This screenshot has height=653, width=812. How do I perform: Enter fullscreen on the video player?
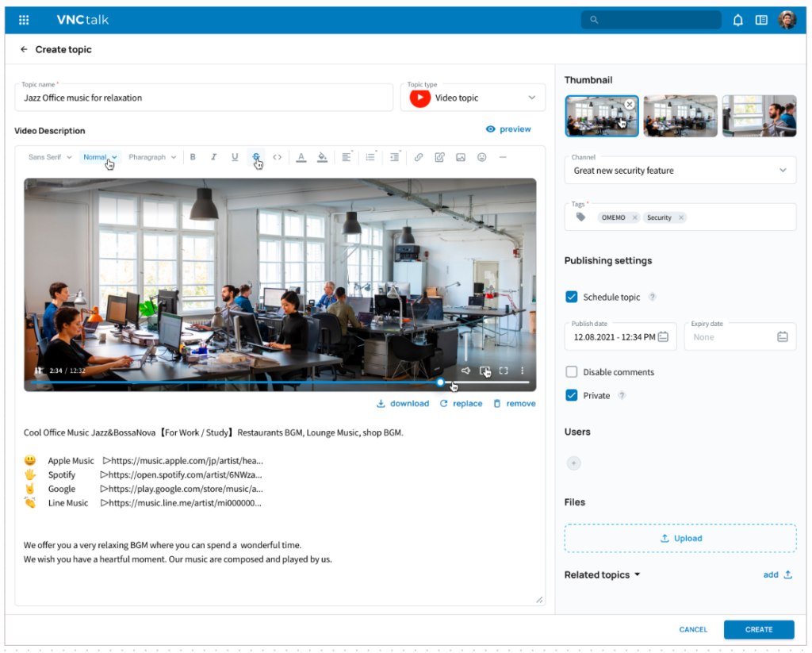pos(504,371)
